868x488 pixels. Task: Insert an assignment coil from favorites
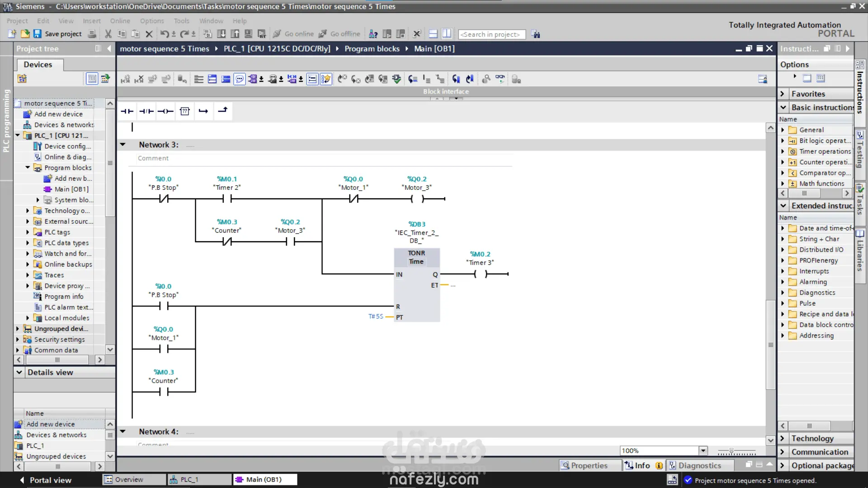point(165,111)
